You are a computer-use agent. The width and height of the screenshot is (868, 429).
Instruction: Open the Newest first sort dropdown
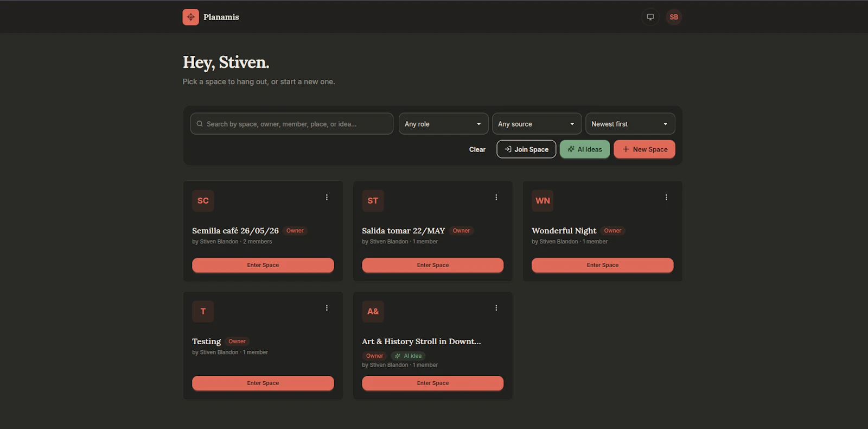click(630, 124)
